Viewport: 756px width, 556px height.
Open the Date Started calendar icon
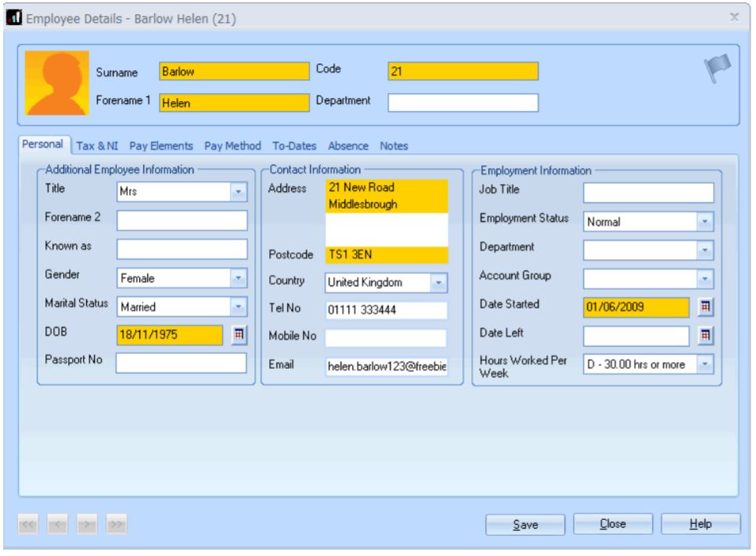pyautogui.click(x=705, y=306)
